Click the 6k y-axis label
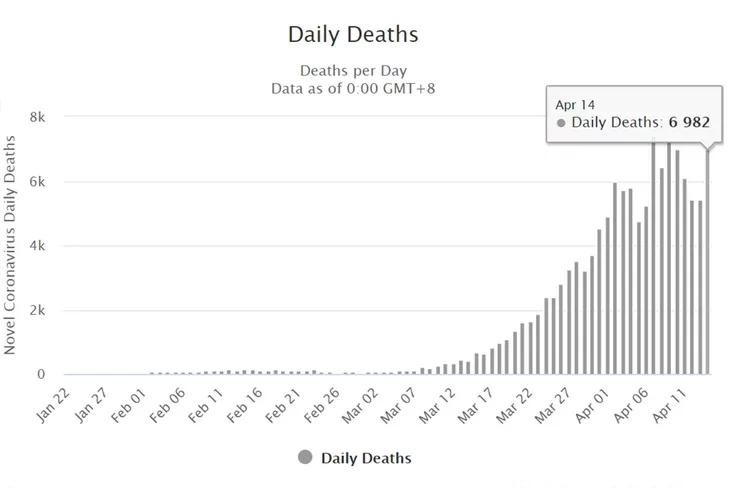 point(38,182)
